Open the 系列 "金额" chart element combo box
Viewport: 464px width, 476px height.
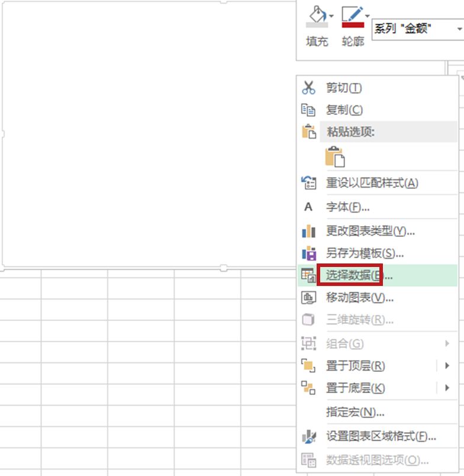[x=418, y=29]
